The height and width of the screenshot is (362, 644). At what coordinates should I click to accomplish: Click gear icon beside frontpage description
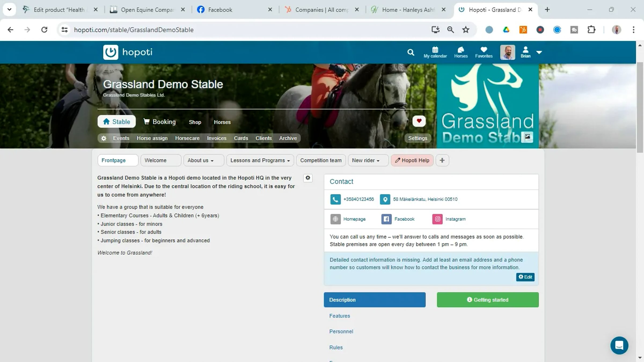coord(308,178)
